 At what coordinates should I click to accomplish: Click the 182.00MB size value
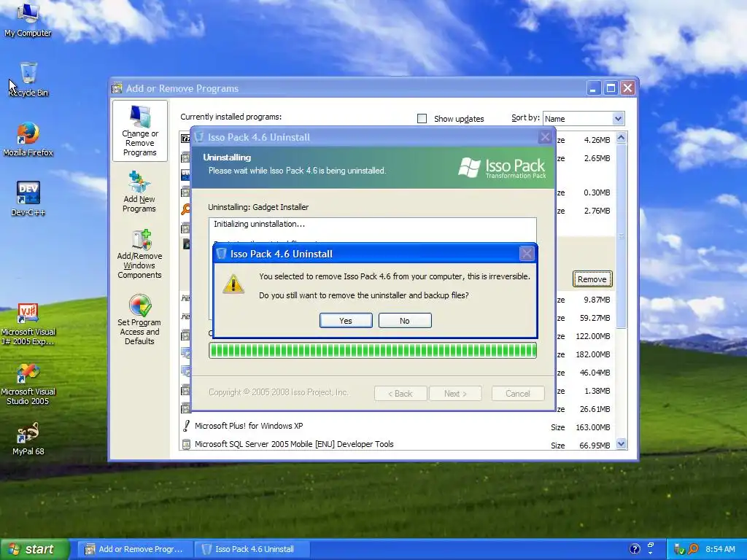click(592, 354)
